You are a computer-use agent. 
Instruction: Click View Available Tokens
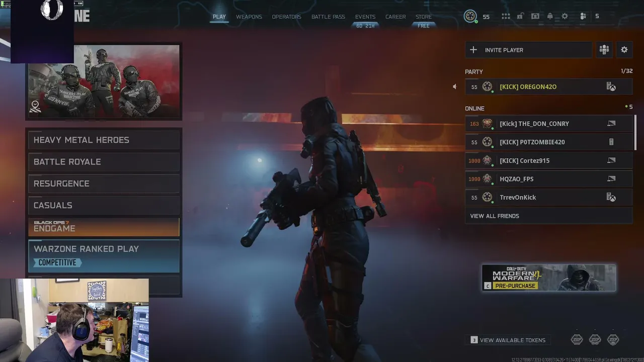(508, 340)
